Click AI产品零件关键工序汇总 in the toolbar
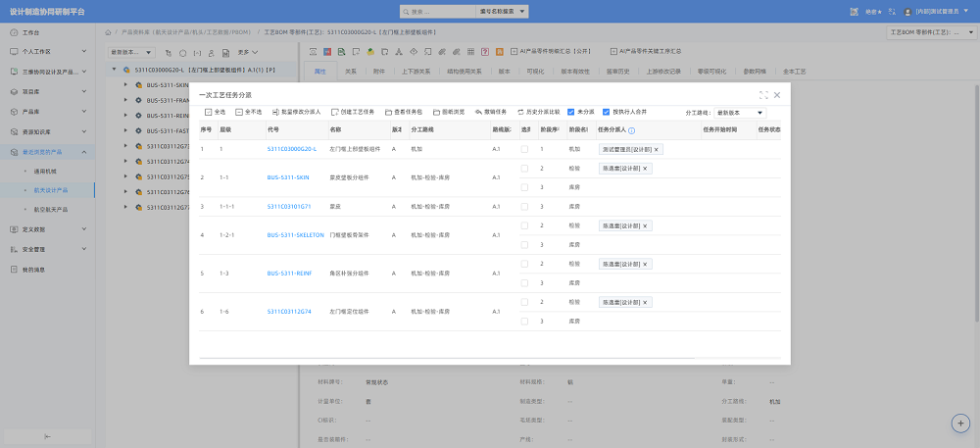Image resolution: width=980 pixels, height=448 pixels. [x=646, y=51]
